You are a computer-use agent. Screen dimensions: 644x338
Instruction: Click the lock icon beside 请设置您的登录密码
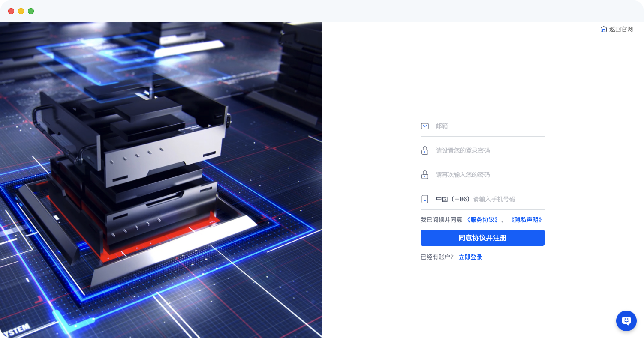[x=424, y=150]
